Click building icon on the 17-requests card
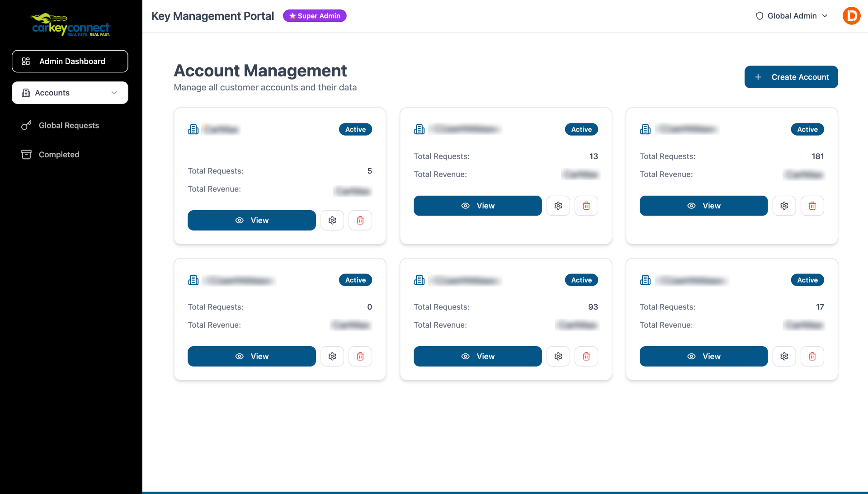This screenshot has width=868, height=494. (x=646, y=280)
